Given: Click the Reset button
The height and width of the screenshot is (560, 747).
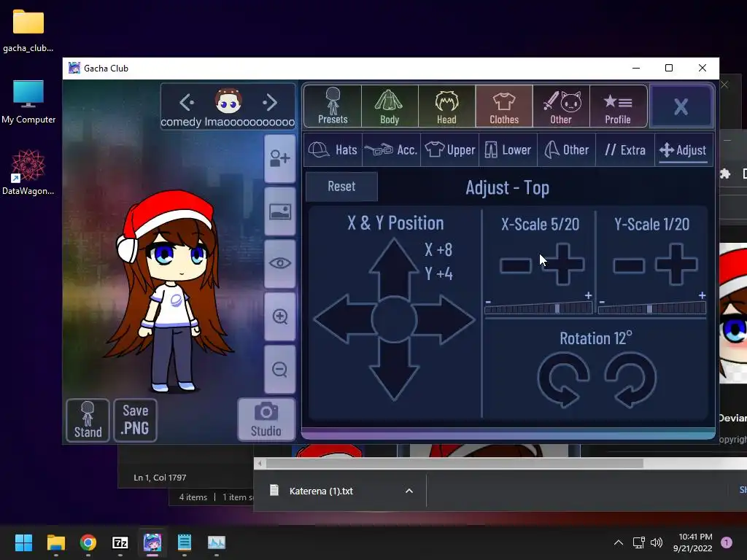Looking at the screenshot, I should 341,186.
